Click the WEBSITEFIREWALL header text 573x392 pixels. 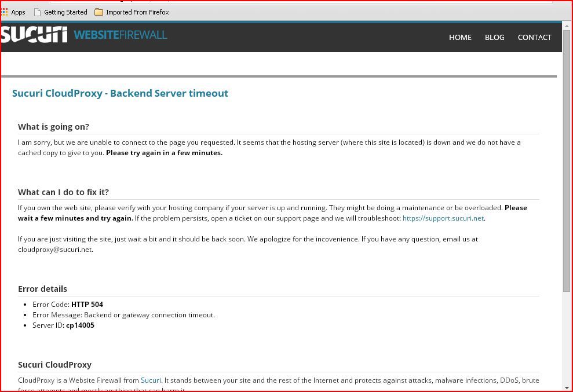click(121, 35)
